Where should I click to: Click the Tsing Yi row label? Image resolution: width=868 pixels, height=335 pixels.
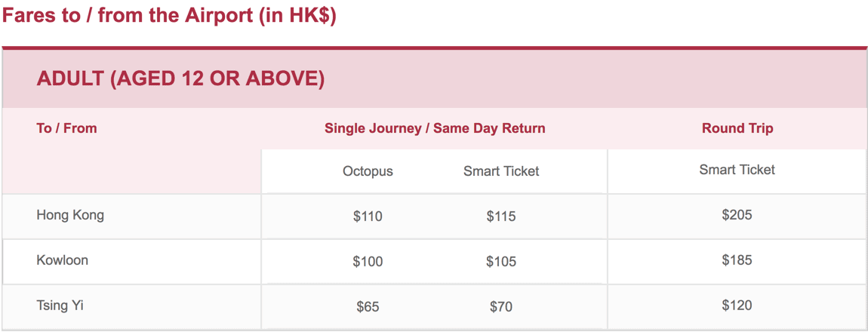click(60, 305)
